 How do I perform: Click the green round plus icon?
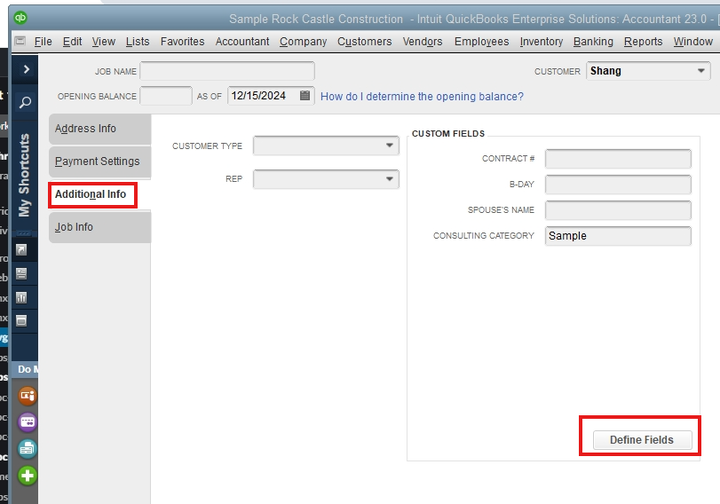coord(28,476)
